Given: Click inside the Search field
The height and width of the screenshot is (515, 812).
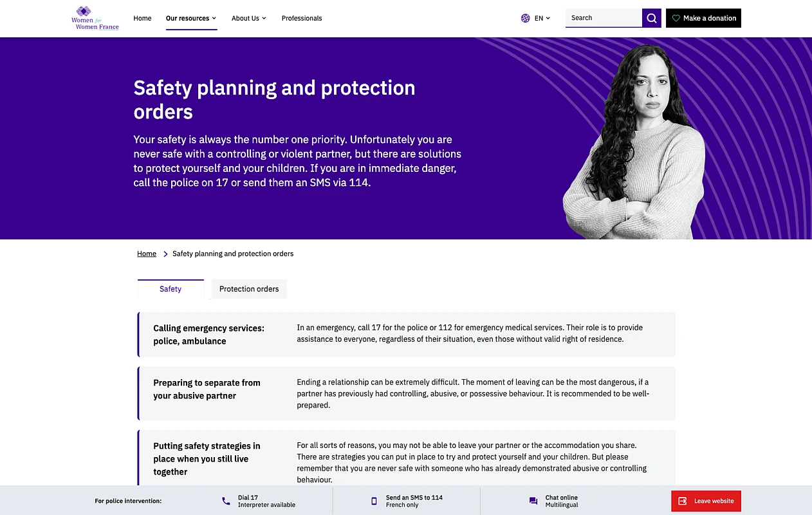Looking at the screenshot, I should point(603,18).
